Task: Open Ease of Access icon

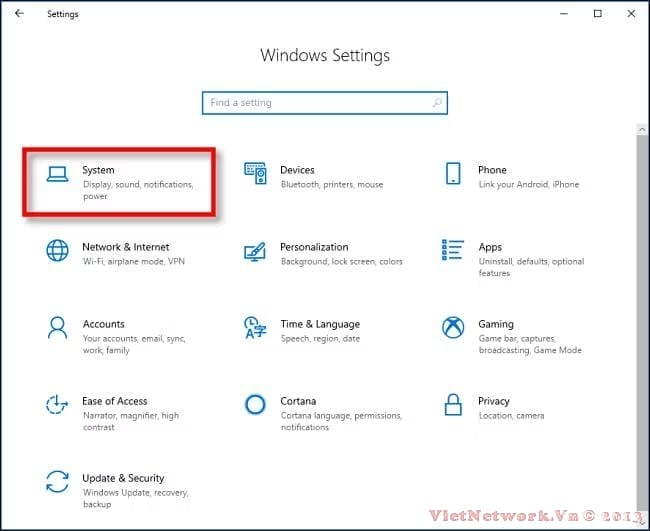Action: pyautogui.click(x=58, y=404)
